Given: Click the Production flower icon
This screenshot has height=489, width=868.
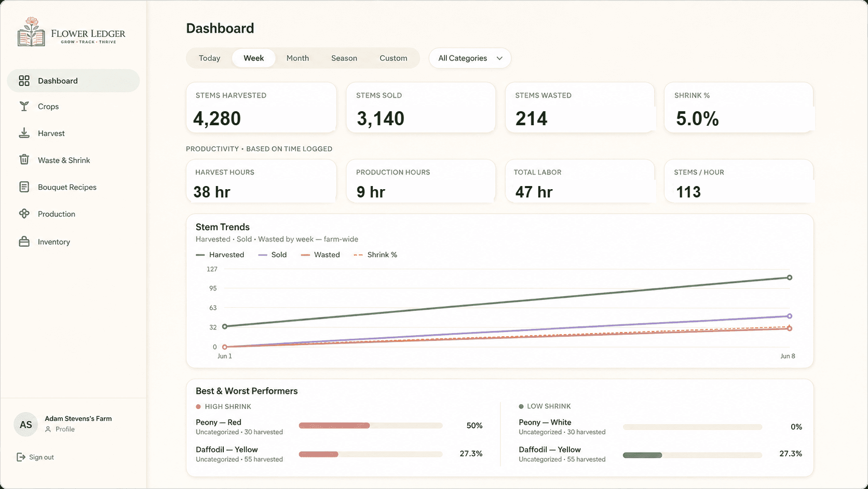Looking at the screenshot, I should pos(24,214).
